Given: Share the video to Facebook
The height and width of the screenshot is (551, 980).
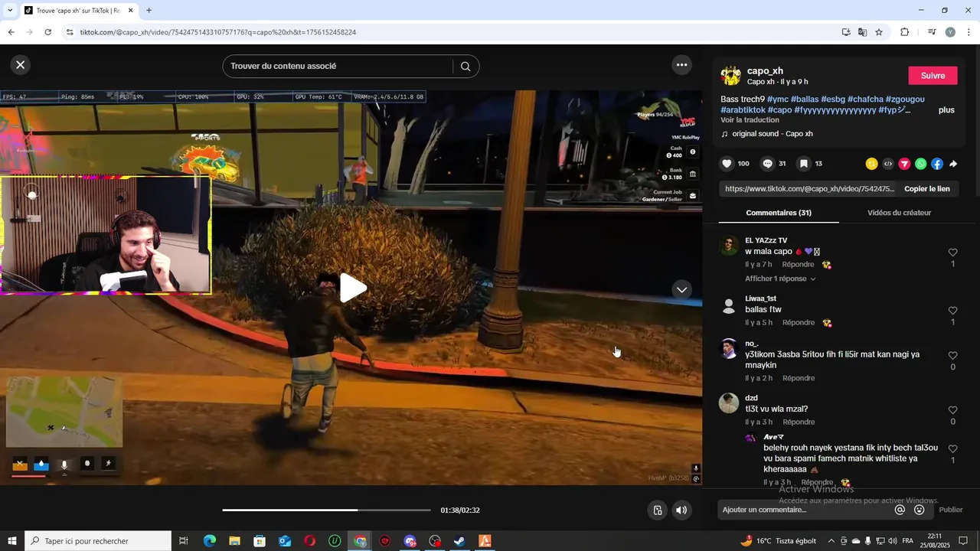Looking at the screenshot, I should (937, 164).
